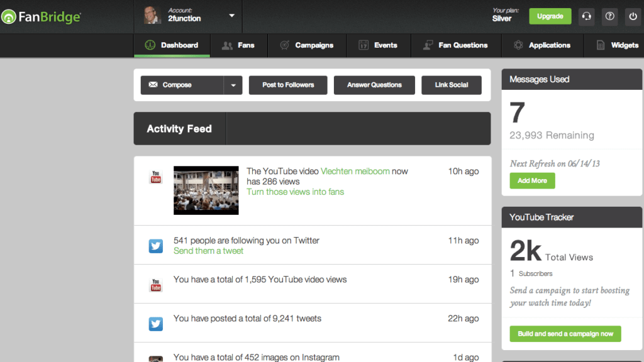
Task: Click the 2function account avatar photo
Action: click(x=152, y=16)
